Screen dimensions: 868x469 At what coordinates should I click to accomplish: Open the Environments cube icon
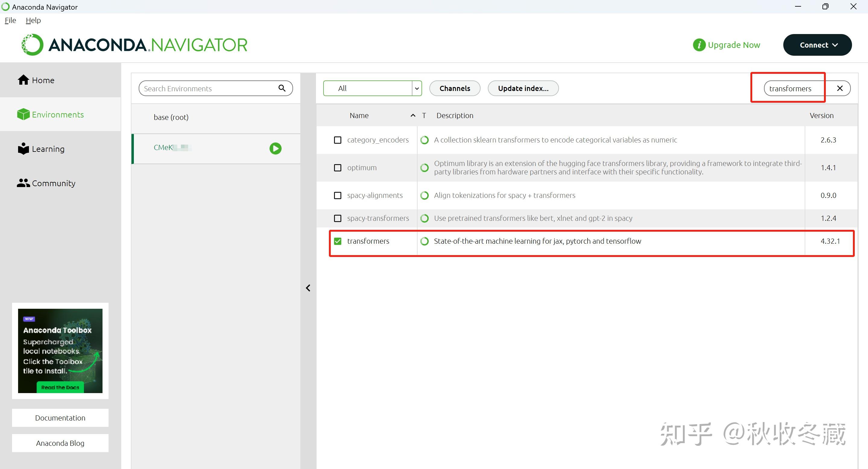coord(23,114)
